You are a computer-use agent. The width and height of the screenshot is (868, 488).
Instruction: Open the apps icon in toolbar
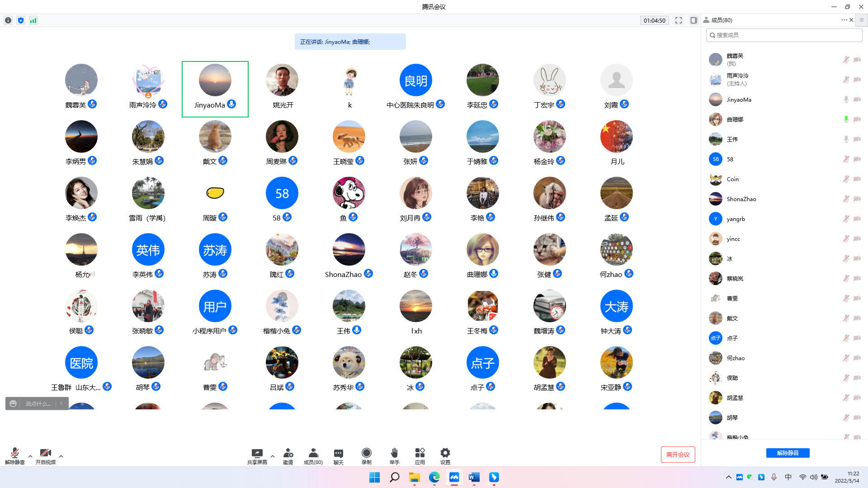coord(420,453)
